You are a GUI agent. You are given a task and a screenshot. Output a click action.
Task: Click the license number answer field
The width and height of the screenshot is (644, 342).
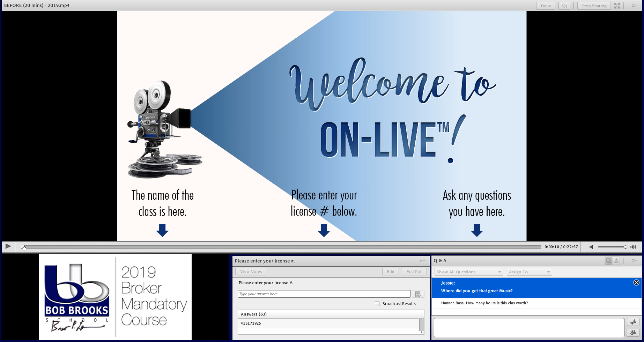tap(324, 294)
